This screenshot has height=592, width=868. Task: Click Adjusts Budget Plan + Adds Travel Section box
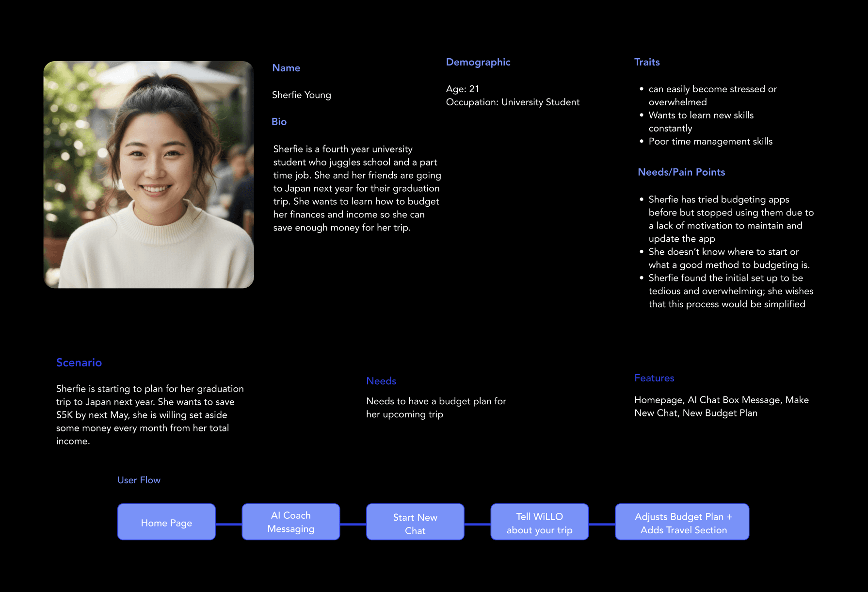682,522
